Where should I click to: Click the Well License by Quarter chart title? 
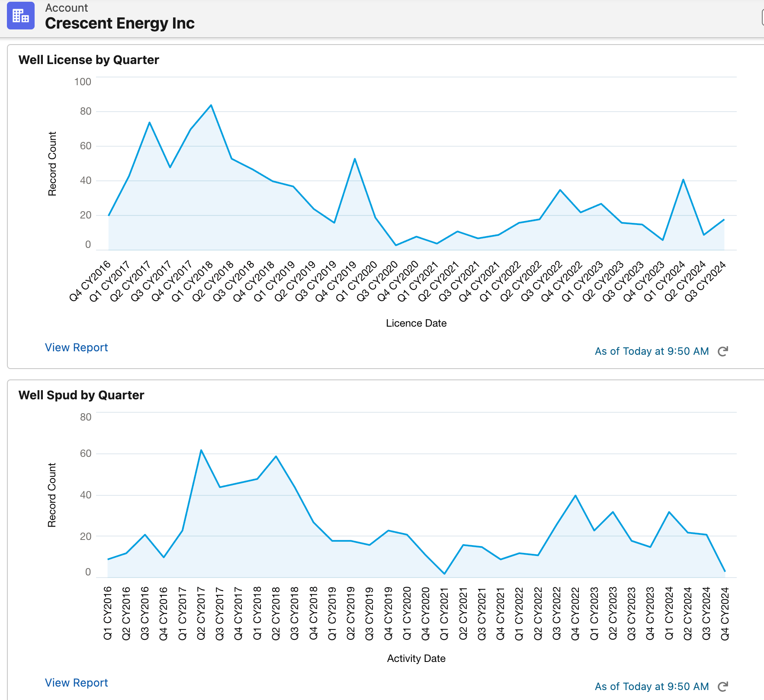point(89,60)
